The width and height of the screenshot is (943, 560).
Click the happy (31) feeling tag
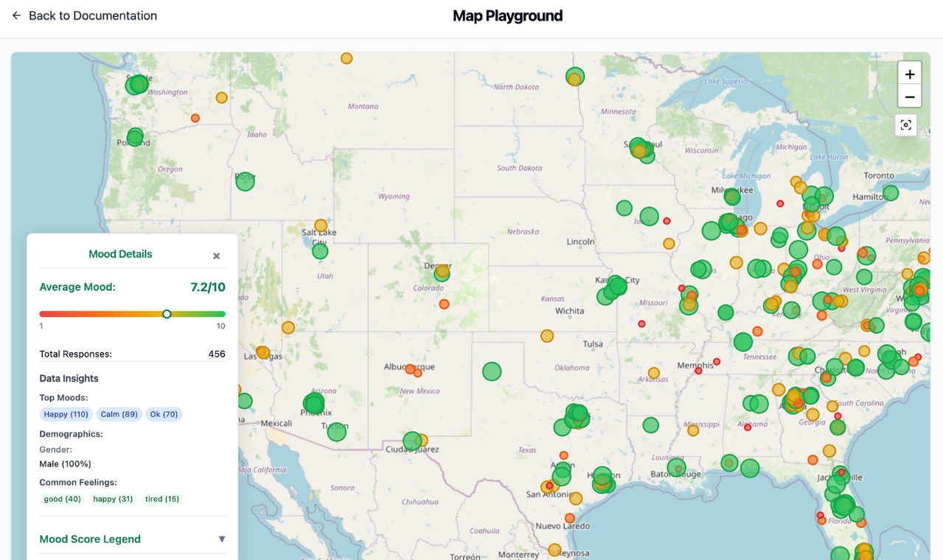coord(113,499)
